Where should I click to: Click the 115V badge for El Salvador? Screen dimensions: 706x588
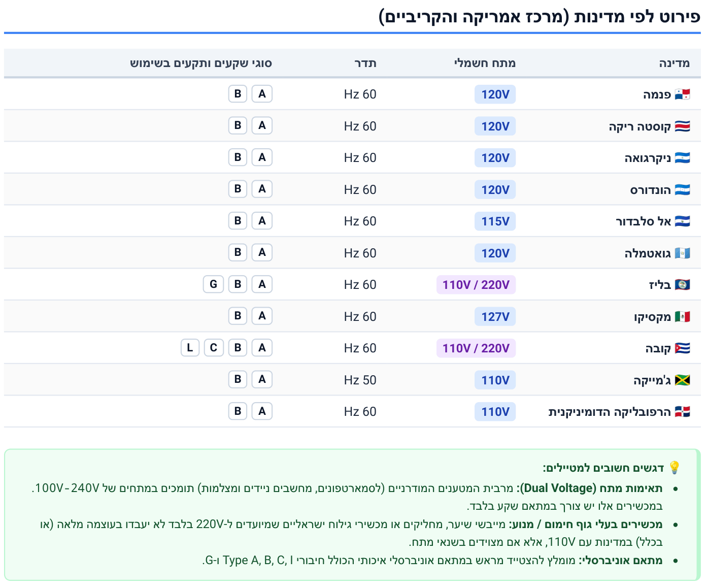click(495, 221)
